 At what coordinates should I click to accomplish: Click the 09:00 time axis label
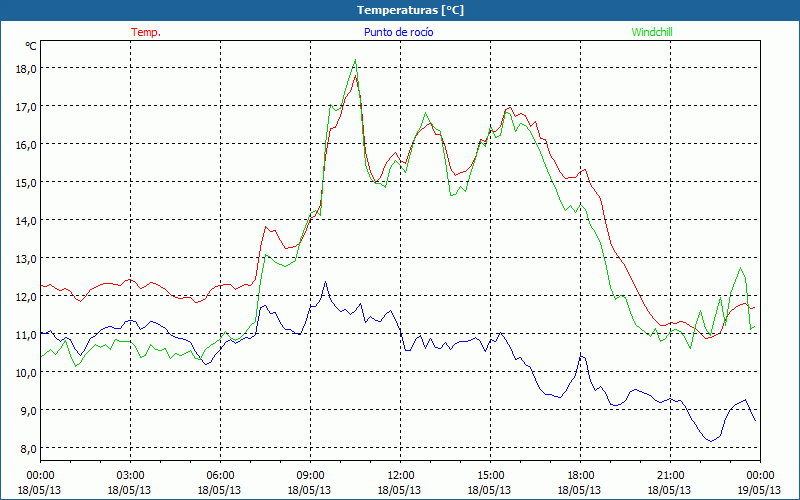[x=310, y=476]
